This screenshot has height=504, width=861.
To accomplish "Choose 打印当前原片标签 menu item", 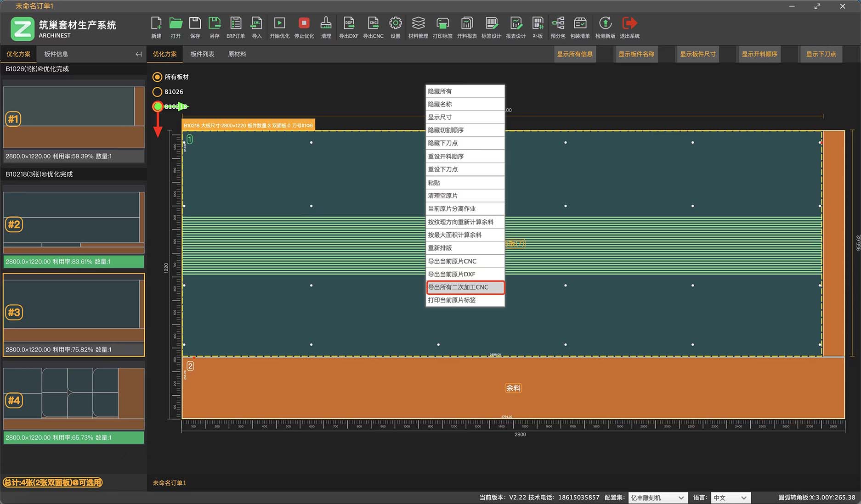I will (x=465, y=300).
